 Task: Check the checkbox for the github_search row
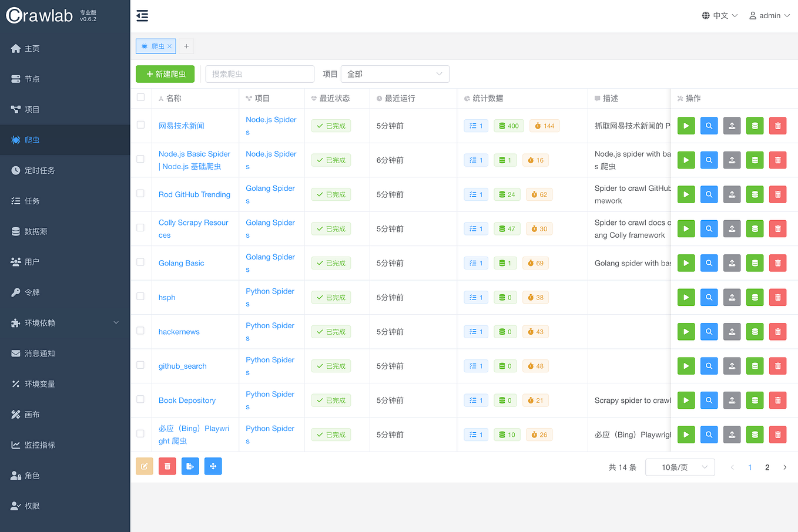pyautogui.click(x=140, y=365)
